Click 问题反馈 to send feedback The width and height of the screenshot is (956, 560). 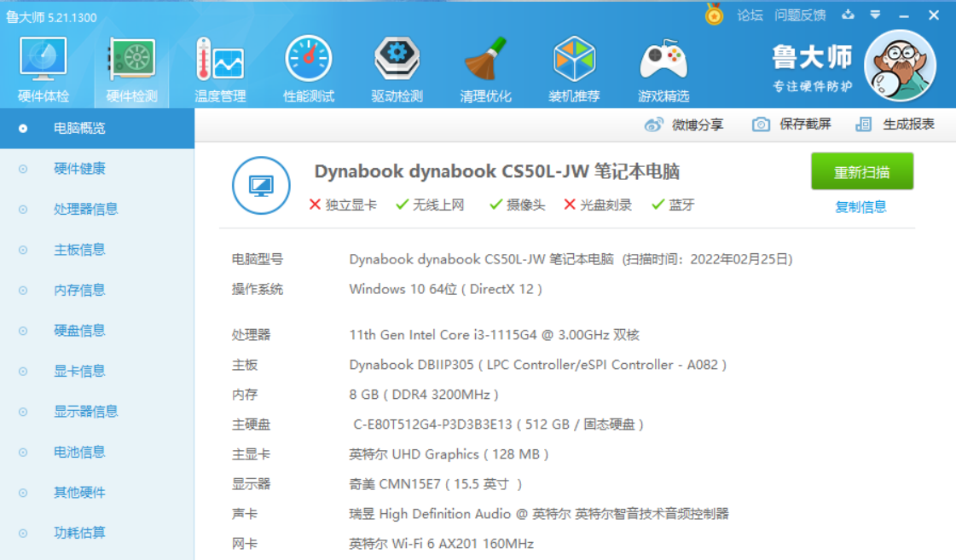[800, 14]
